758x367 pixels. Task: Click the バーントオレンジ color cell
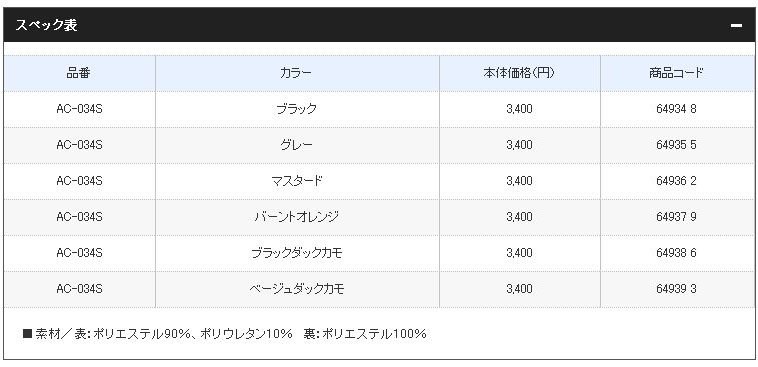pos(297,217)
